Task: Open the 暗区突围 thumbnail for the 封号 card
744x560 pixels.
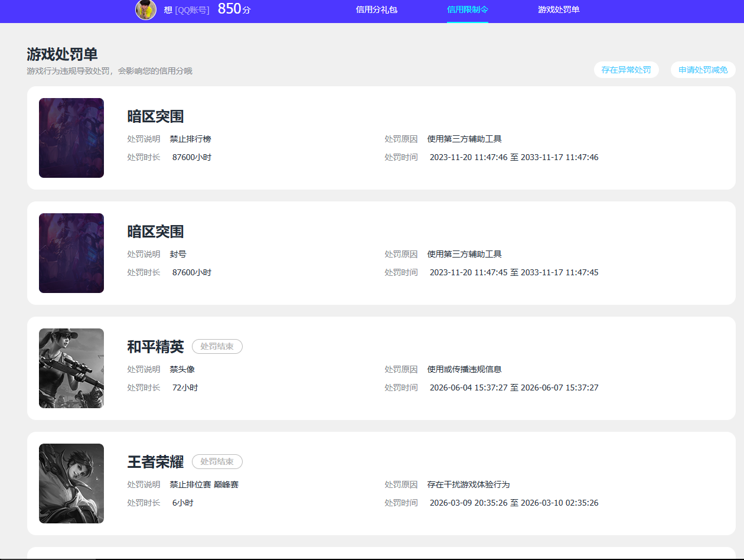Action: click(71, 253)
